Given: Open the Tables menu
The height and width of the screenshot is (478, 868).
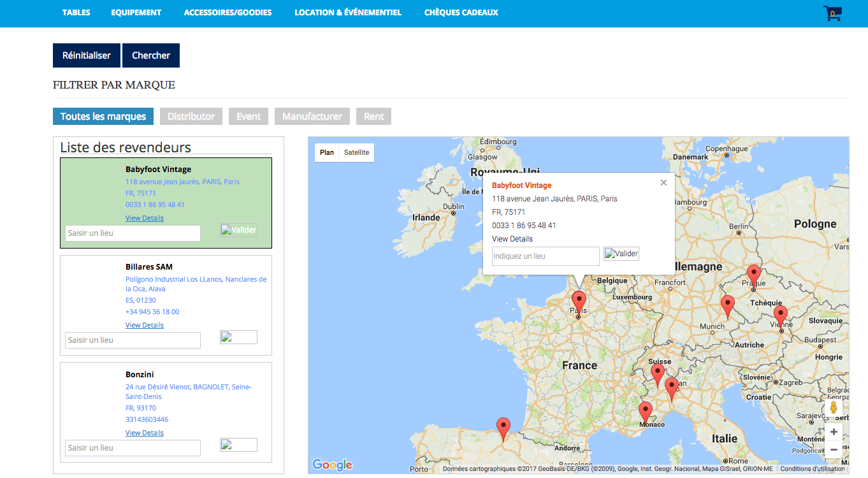Looking at the screenshot, I should 76,13.
